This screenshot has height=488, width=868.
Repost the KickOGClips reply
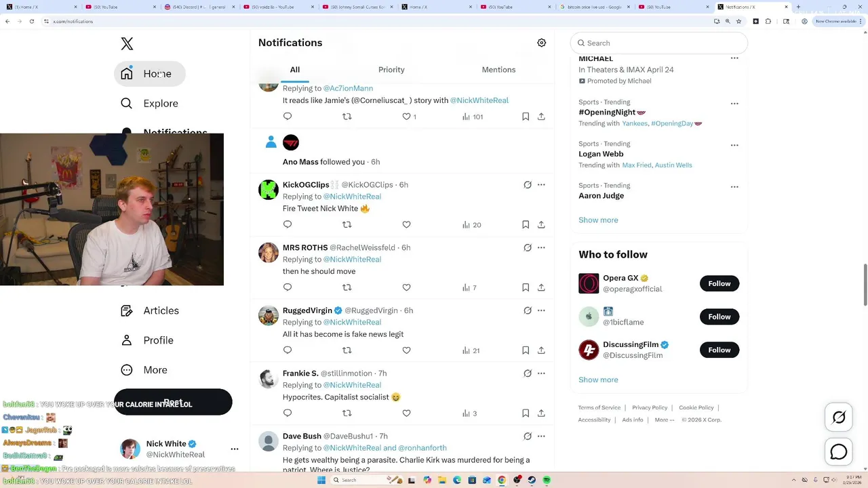347,224
